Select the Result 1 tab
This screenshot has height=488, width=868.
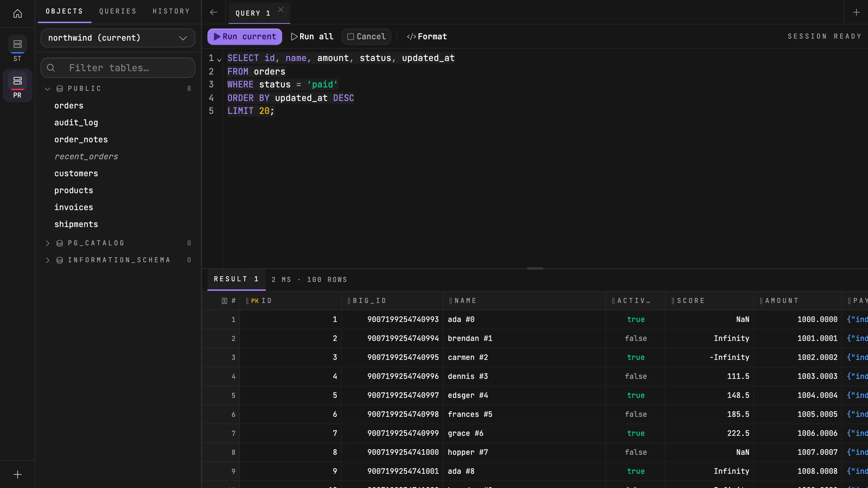237,279
